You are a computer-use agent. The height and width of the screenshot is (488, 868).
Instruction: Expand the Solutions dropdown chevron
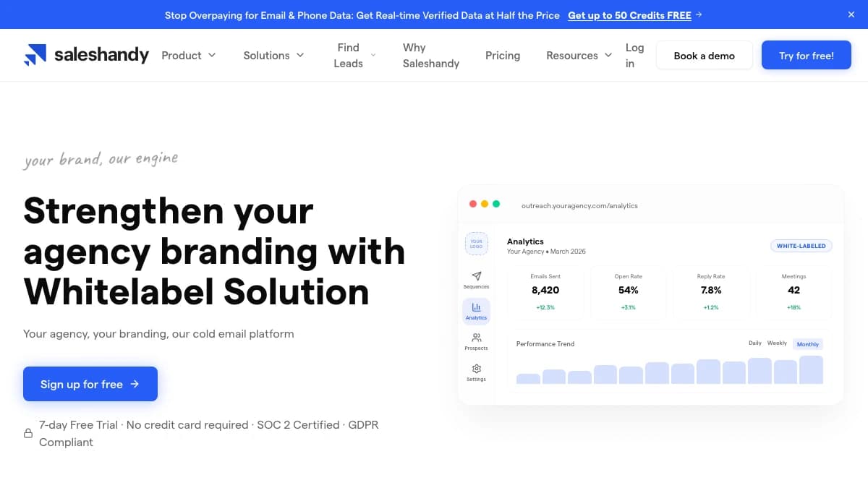click(300, 55)
